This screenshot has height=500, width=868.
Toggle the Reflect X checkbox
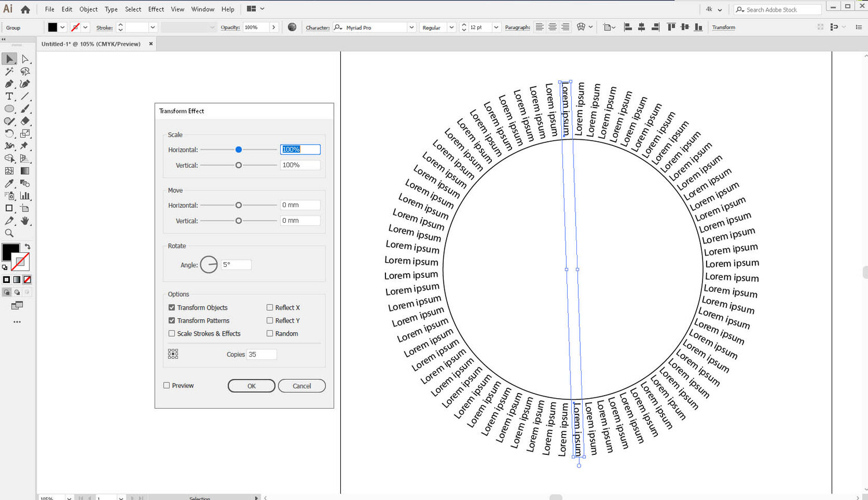click(270, 307)
